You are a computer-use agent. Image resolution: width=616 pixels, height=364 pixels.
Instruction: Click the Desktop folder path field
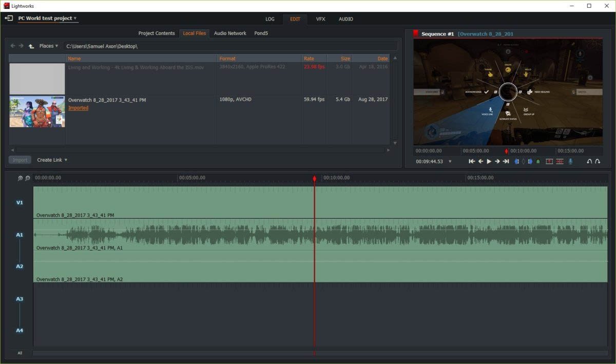[230, 46]
